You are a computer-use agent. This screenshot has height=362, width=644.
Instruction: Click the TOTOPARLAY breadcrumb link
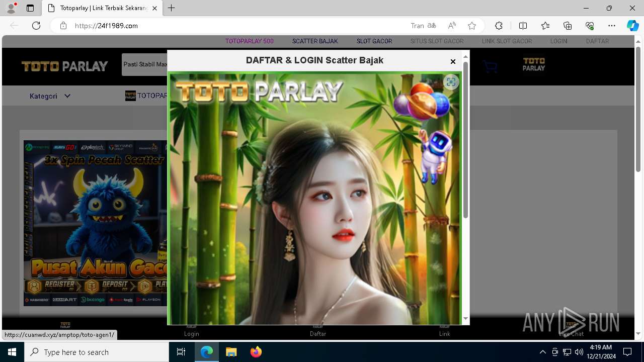click(146, 96)
